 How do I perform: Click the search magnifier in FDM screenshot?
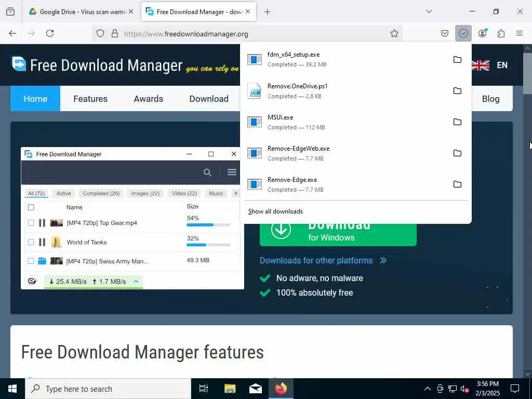point(207,172)
